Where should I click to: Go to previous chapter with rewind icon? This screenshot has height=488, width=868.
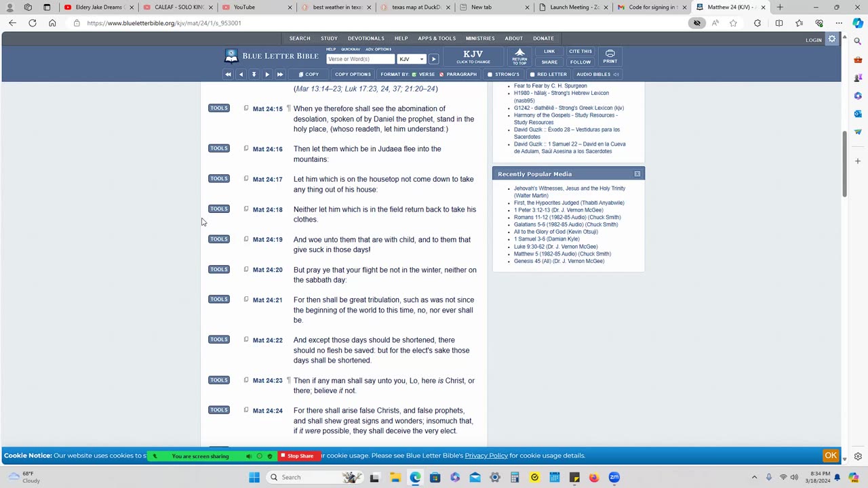228,74
